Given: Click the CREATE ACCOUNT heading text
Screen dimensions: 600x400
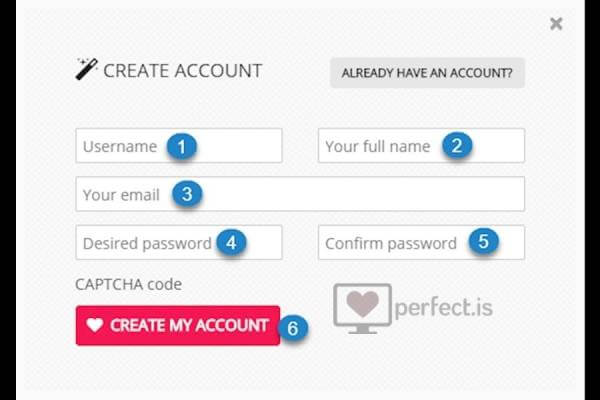Looking at the screenshot, I should pos(183,71).
